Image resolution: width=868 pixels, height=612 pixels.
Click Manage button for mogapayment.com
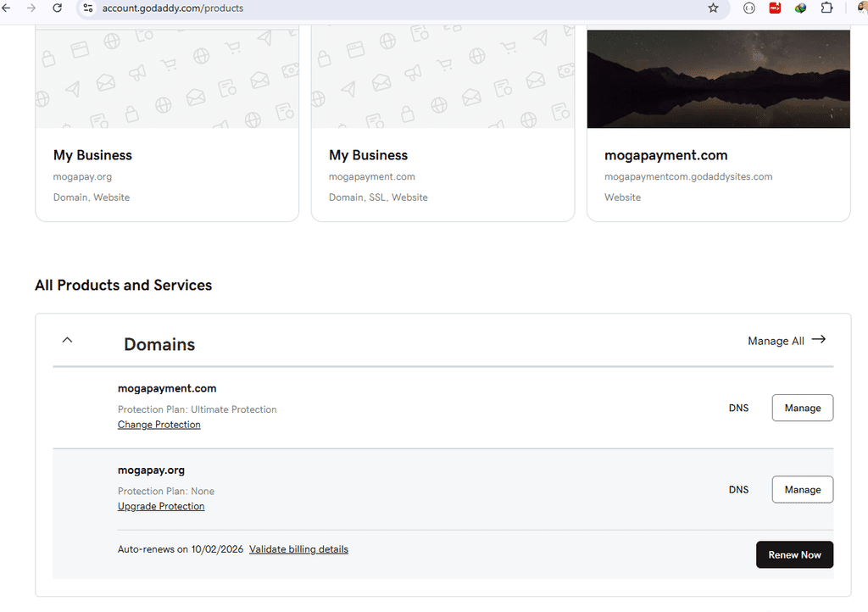pos(802,408)
